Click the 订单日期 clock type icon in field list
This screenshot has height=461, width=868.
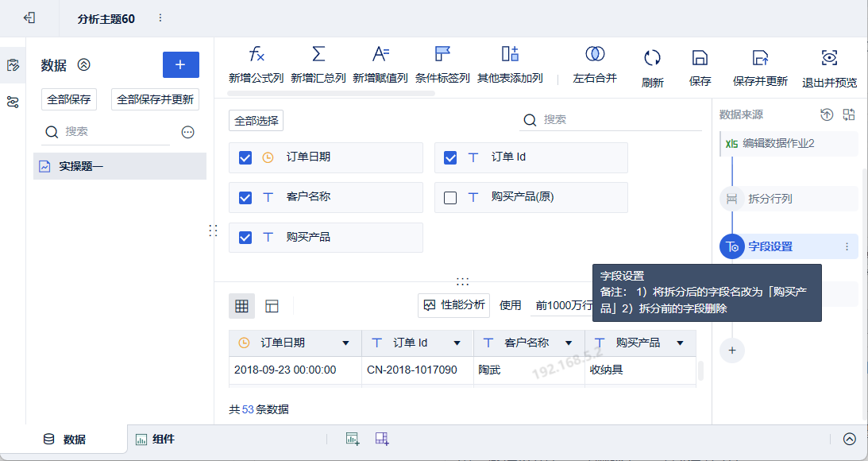268,158
